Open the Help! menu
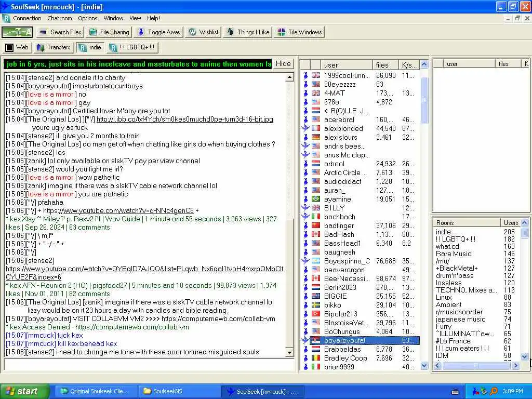 [x=153, y=18]
